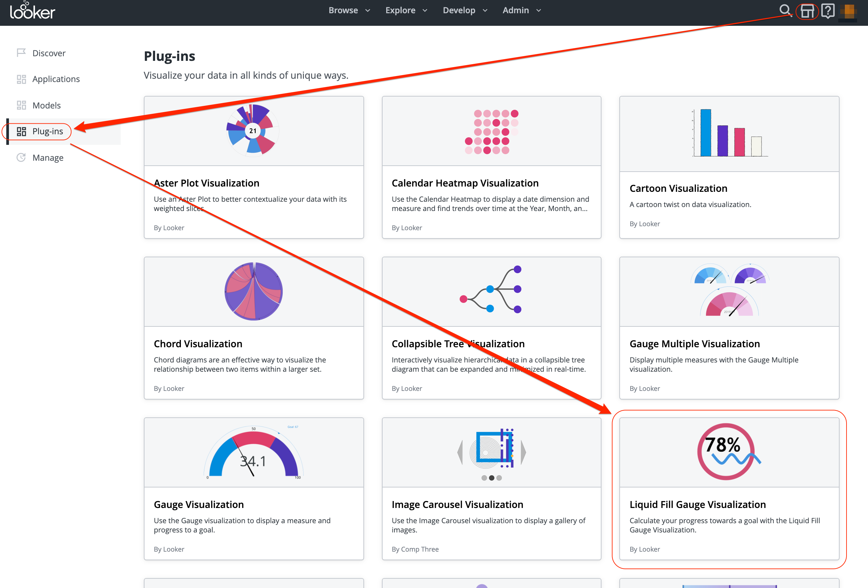Image resolution: width=868 pixels, height=588 pixels.
Task: Open the Admin menu
Action: tap(521, 11)
